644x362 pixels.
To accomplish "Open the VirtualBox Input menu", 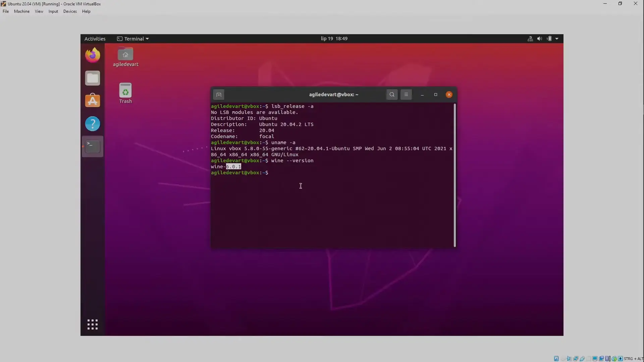I will [53, 11].
